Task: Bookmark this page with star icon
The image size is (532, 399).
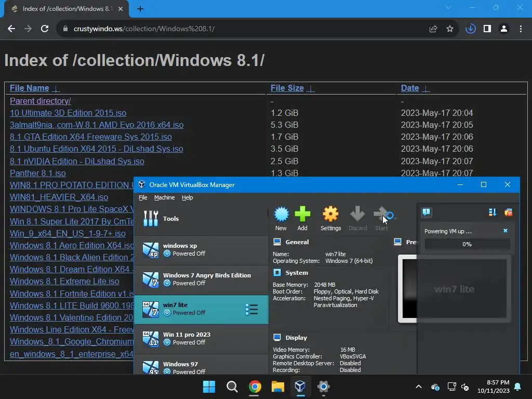Action: pyautogui.click(x=450, y=29)
